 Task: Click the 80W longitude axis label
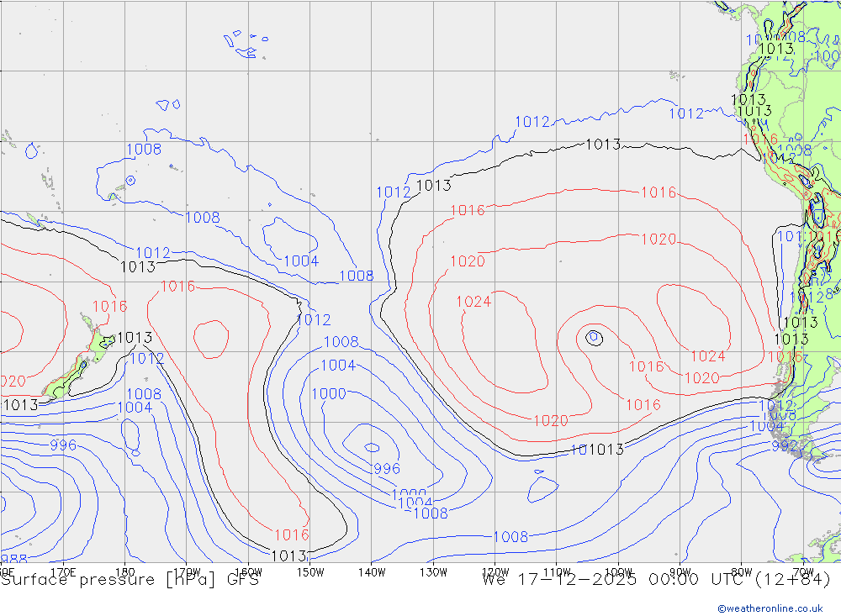(742, 572)
